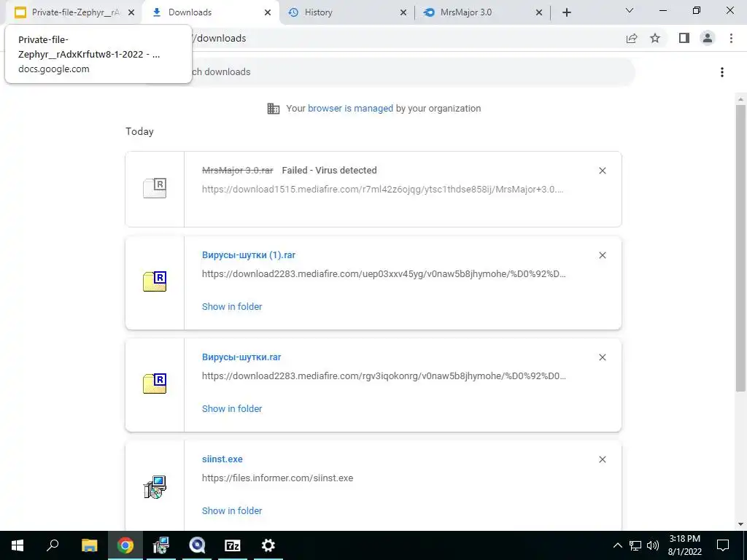Remove MrsMajor 3.0.rar from list
Image resolution: width=747 pixels, height=560 pixels.
[x=602, y=171]
